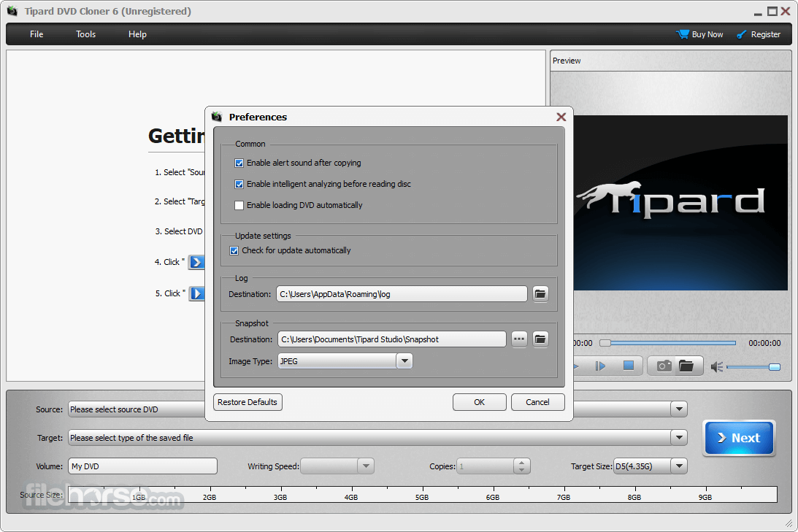Open snapshot destination folder icon
The width and height of the screenshot is (798, 532).
(x=540, y=339)
